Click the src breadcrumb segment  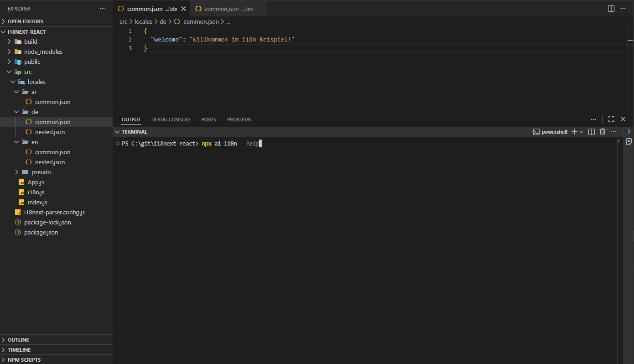tap(124, 21)
